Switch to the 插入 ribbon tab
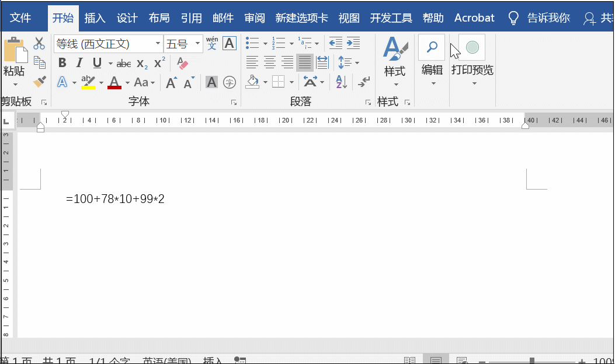Viewport: 615px width, 364px height. click(x=95, y=18)
